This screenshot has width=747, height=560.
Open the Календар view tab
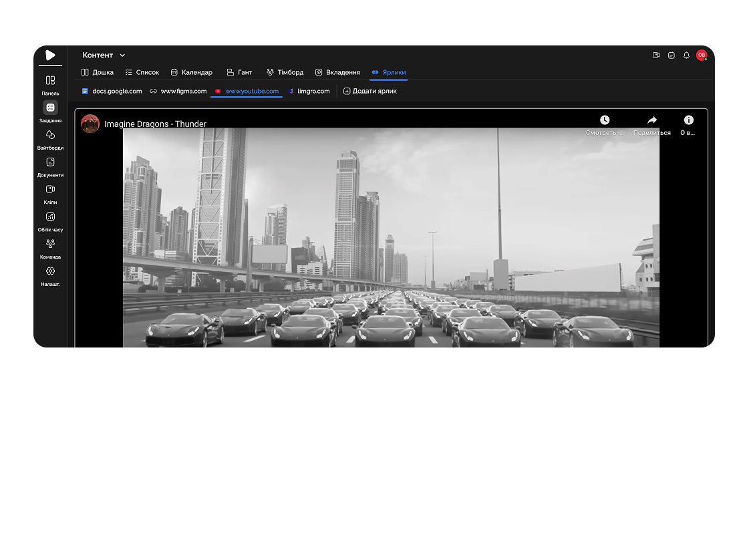[192, 72]
